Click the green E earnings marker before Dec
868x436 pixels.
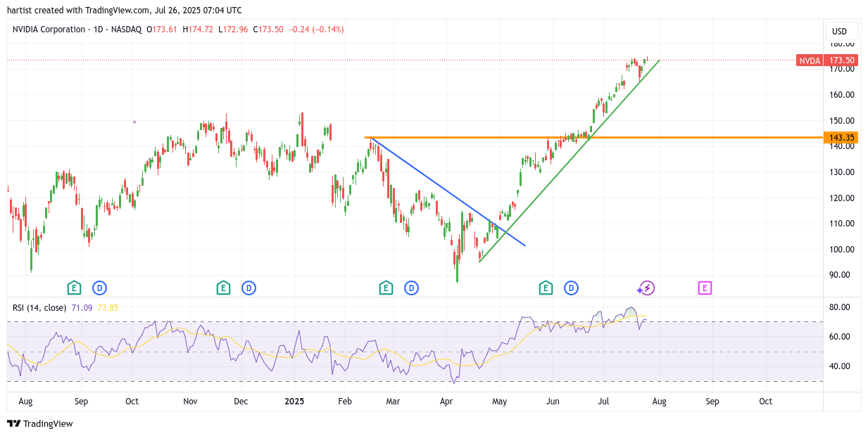223,288
